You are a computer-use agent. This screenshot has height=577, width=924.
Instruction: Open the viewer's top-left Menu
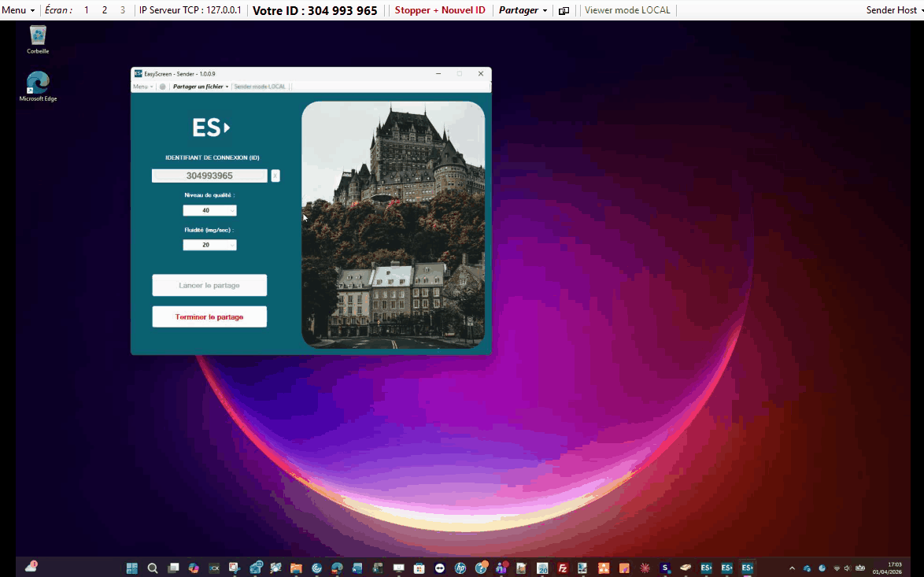(x=17, y=10)
